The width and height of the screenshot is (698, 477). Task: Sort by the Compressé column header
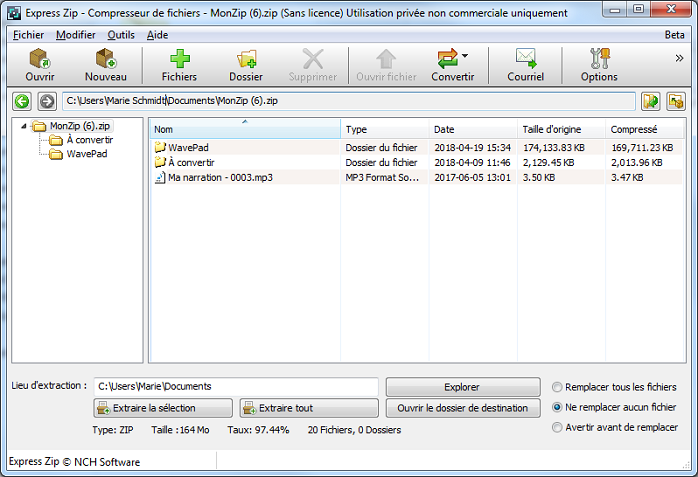coord(644,129)
